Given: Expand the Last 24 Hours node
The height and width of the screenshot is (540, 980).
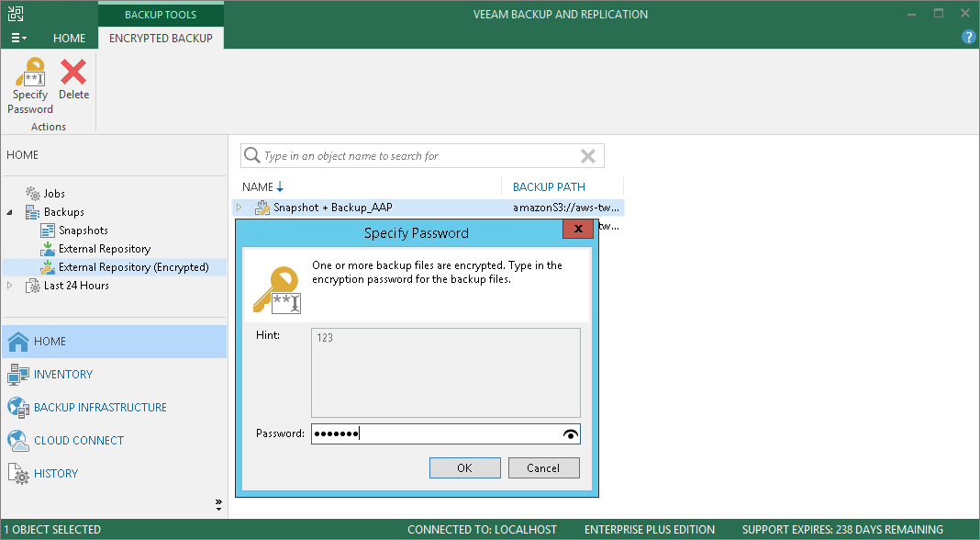Looking at the screenshot, I should [10, 286].
